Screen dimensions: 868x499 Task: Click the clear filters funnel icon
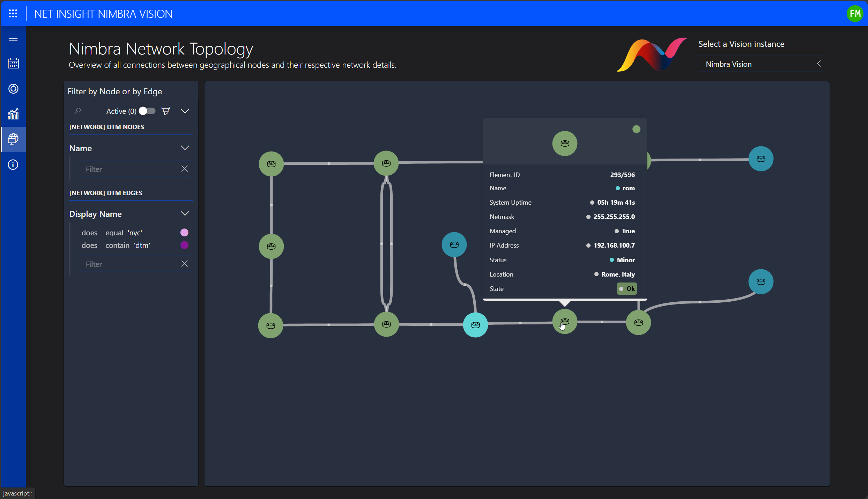(166, 111)
